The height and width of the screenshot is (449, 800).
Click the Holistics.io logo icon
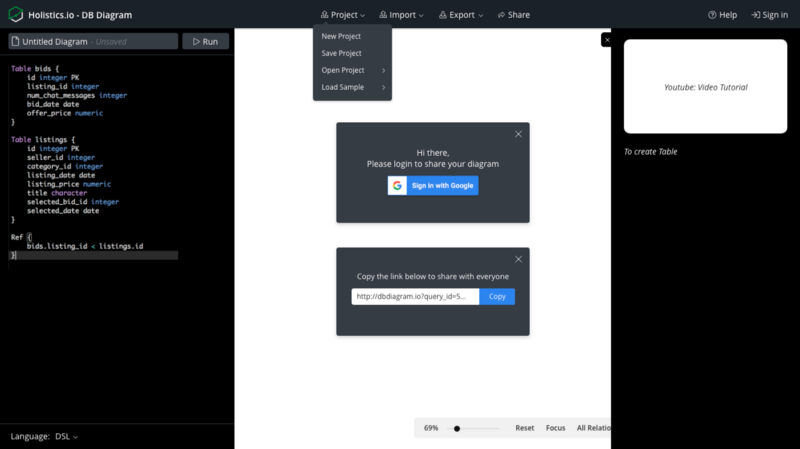tap(16, 14)
